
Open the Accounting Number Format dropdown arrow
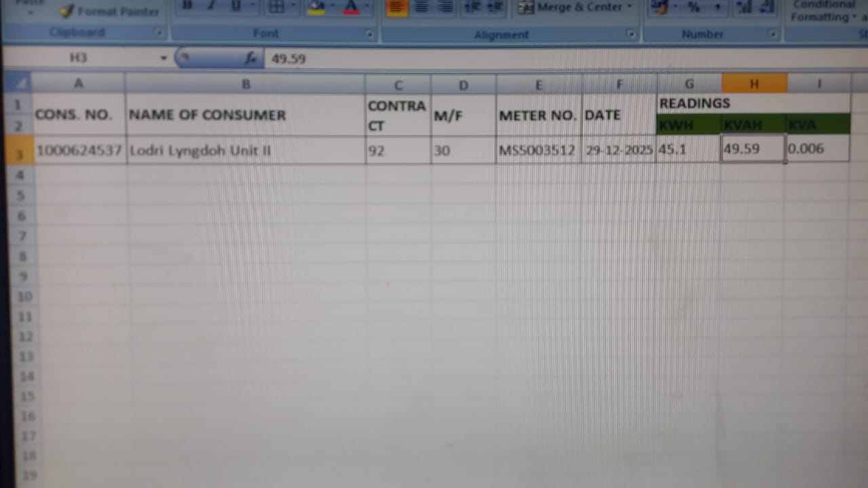click(675, 7)
